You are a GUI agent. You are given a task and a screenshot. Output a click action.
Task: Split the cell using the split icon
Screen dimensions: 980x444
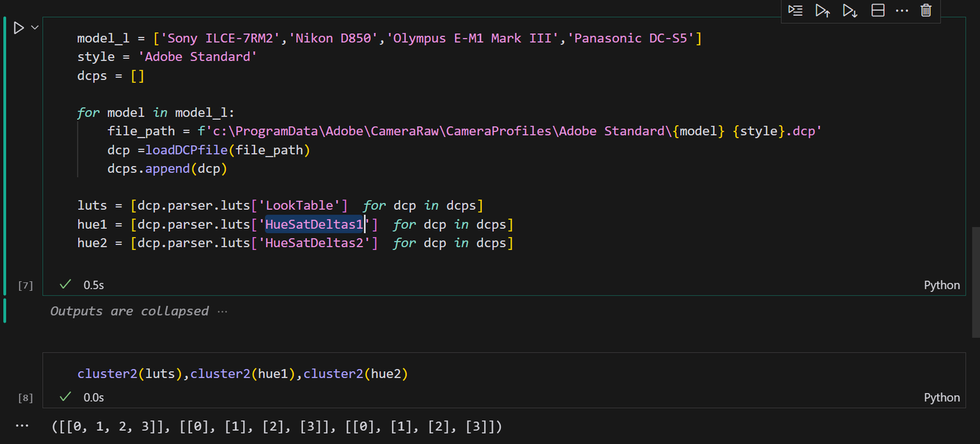click(877, 11)
